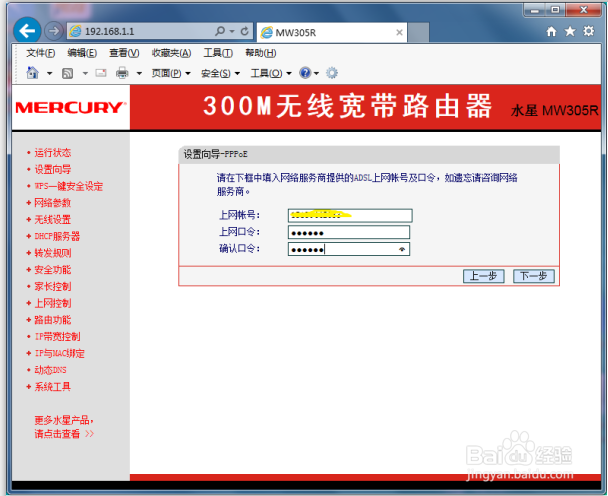Open the browser Tools gear at top right
608x496 pixels.
(x=588, y=31)
